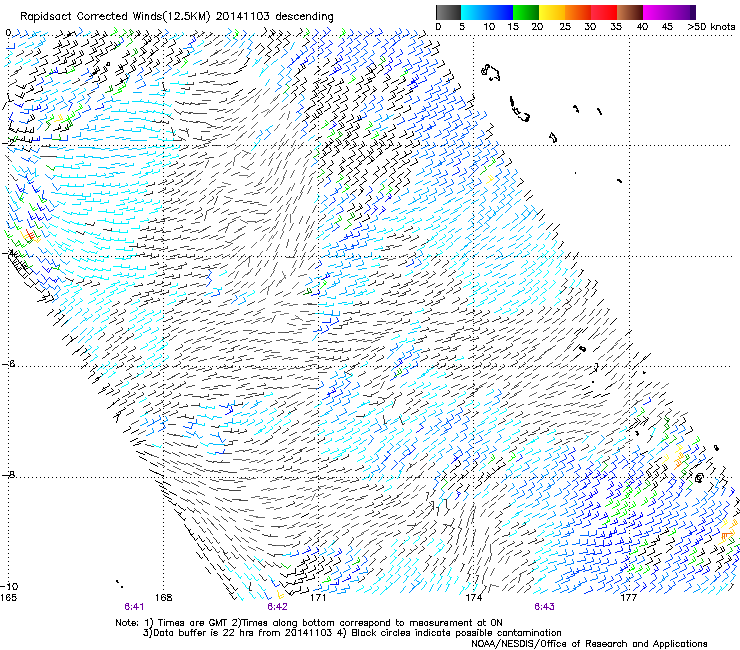The width and height of the screenshot is (740, 650).
Task: Click the gray 0-5 knots color band
Action: click(x=448, y=12)
